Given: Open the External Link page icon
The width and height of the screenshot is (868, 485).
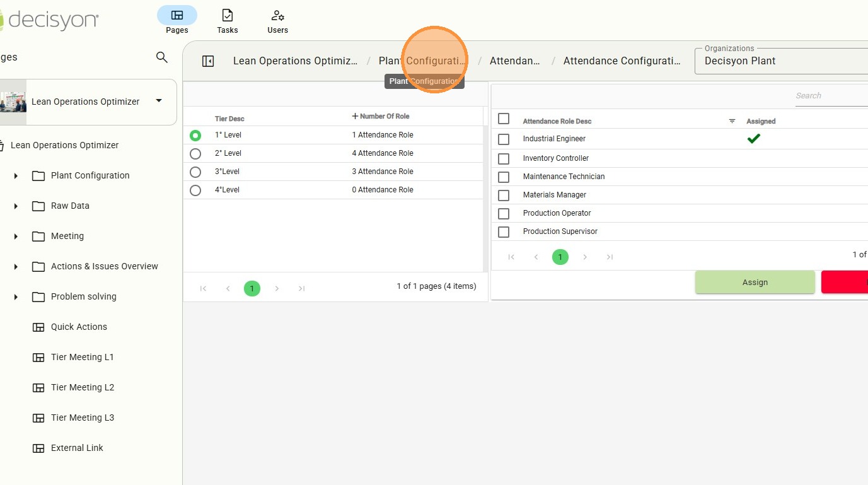Looking at the screenshot, I should click(x=38, y=448).
